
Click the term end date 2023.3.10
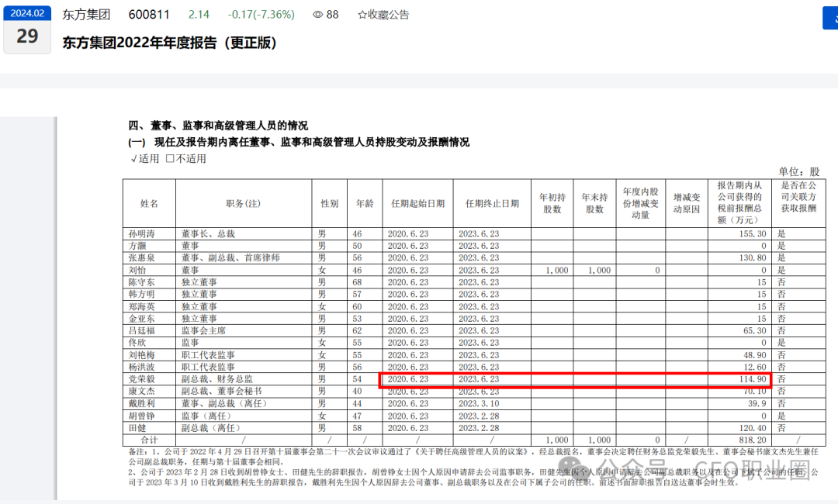pyautogui.click(x=479, y=404)
